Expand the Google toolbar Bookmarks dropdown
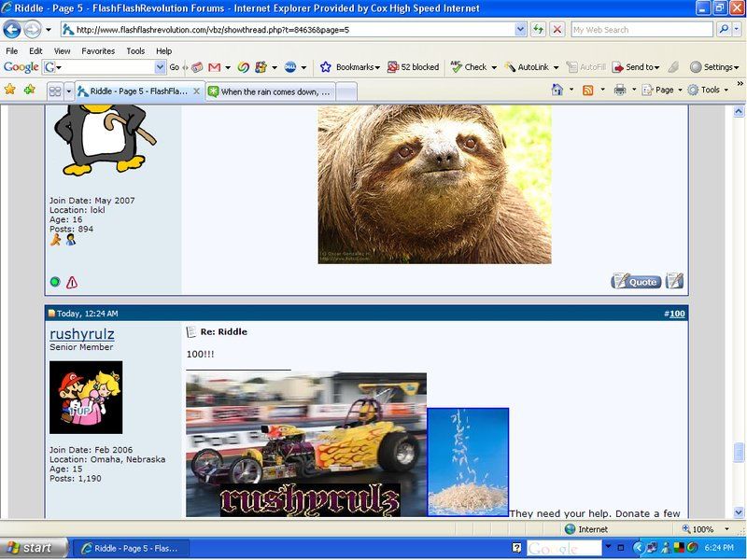This screenshot has width=747, height=560. (x=350, y=67)
